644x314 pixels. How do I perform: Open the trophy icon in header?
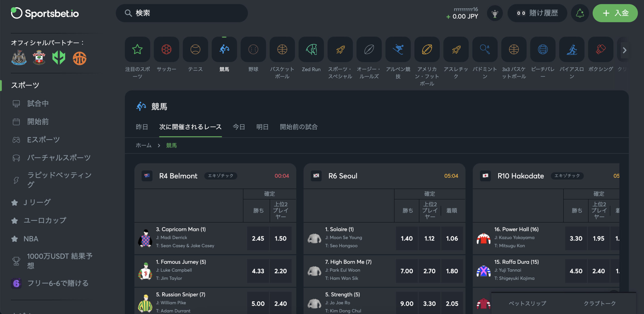coord(495,13)
